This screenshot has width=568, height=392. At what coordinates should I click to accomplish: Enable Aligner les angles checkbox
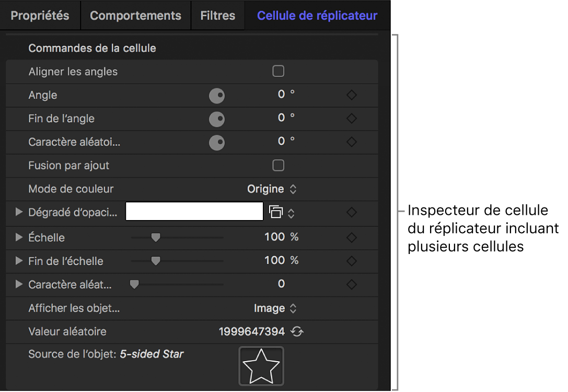279,71
